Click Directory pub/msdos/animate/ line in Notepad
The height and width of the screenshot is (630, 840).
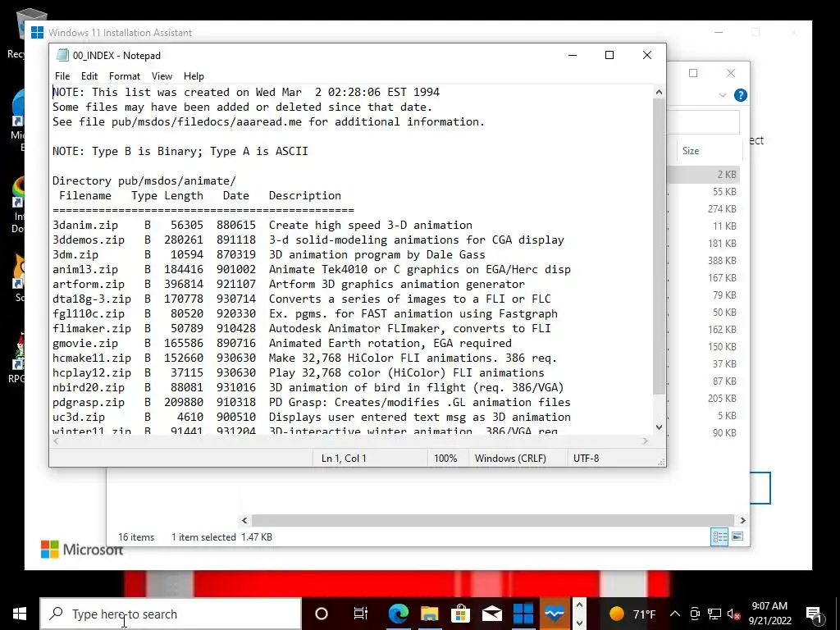(x=144, y=180)
